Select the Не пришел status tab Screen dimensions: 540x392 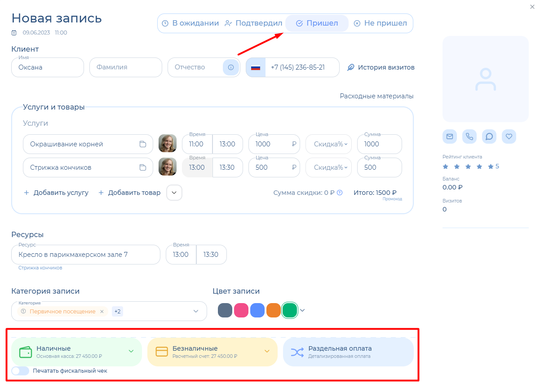pos(380,23)
